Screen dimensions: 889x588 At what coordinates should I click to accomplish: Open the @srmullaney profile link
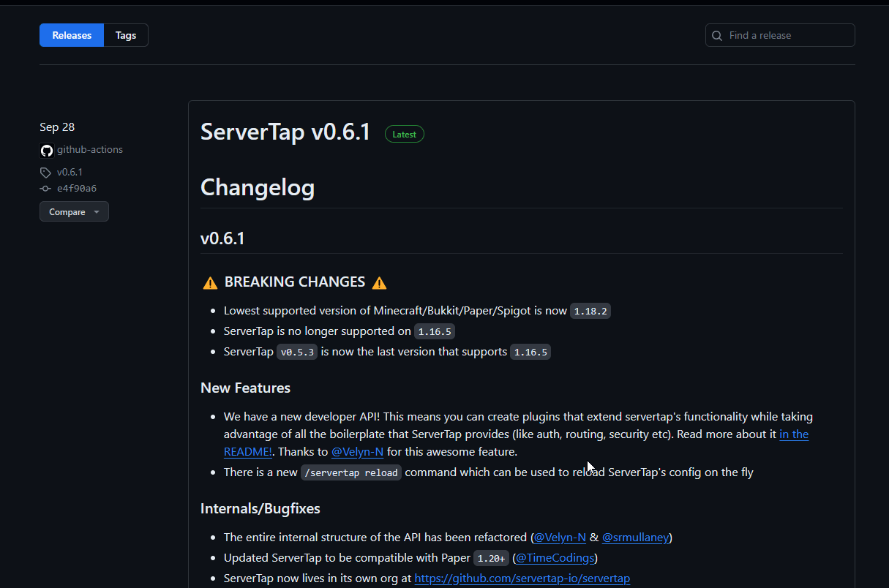(x=635, y=537)
